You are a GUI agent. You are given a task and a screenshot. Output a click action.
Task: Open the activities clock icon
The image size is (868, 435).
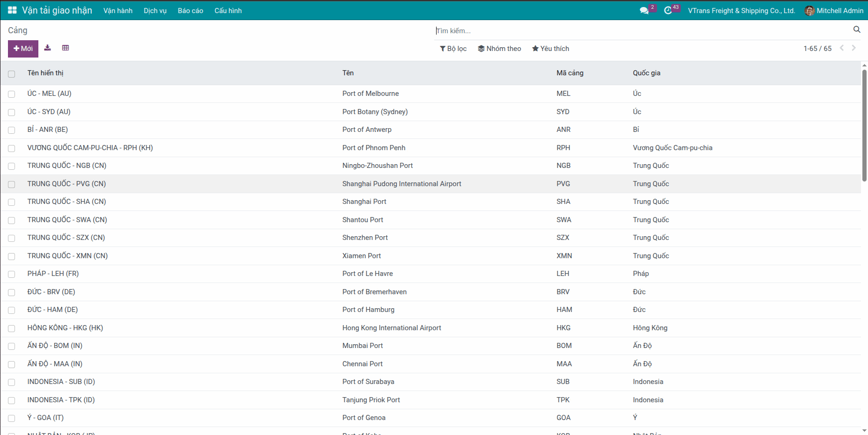click(668, 10)
